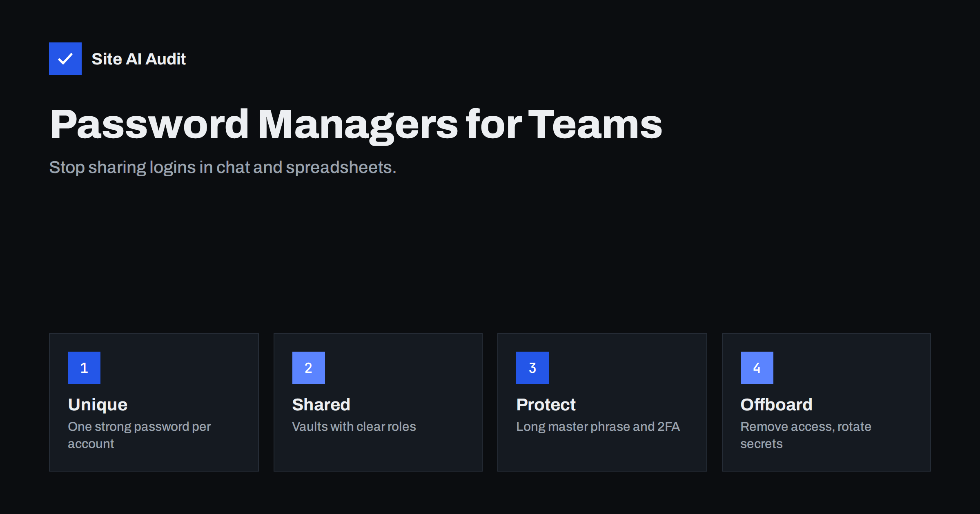
Task: Select the number 2 badge
Action: coord(309,368)
